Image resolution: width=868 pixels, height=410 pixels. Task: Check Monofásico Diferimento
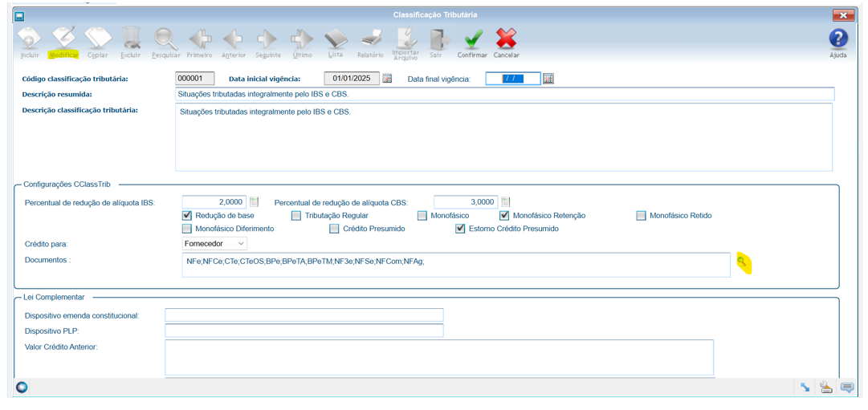186,229
